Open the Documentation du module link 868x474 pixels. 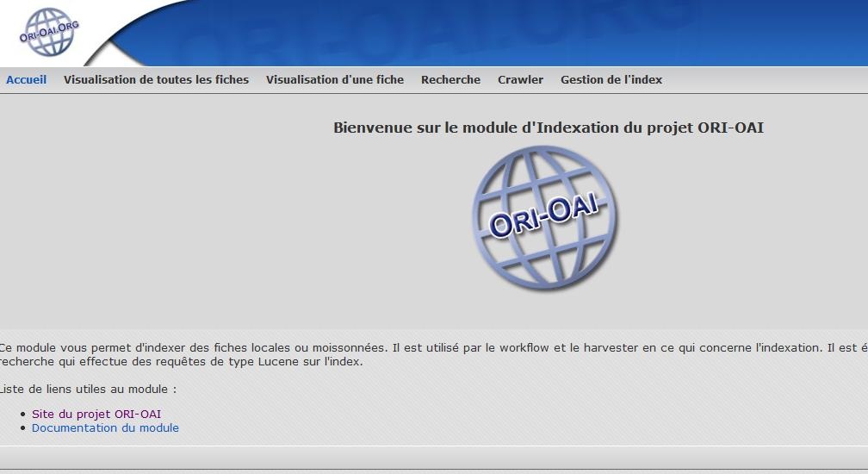coord(105,428)
